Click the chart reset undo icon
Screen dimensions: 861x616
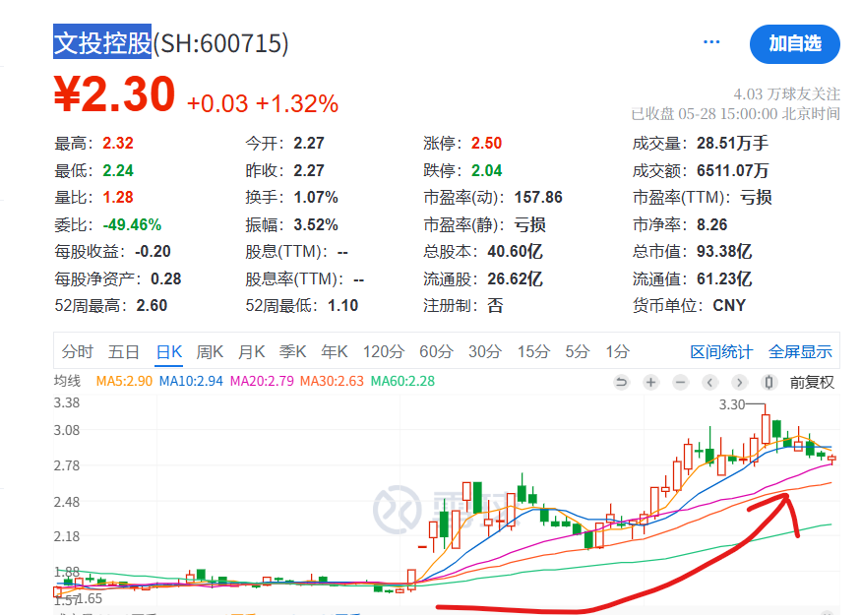pyautogui.click(x=621, y=382)
